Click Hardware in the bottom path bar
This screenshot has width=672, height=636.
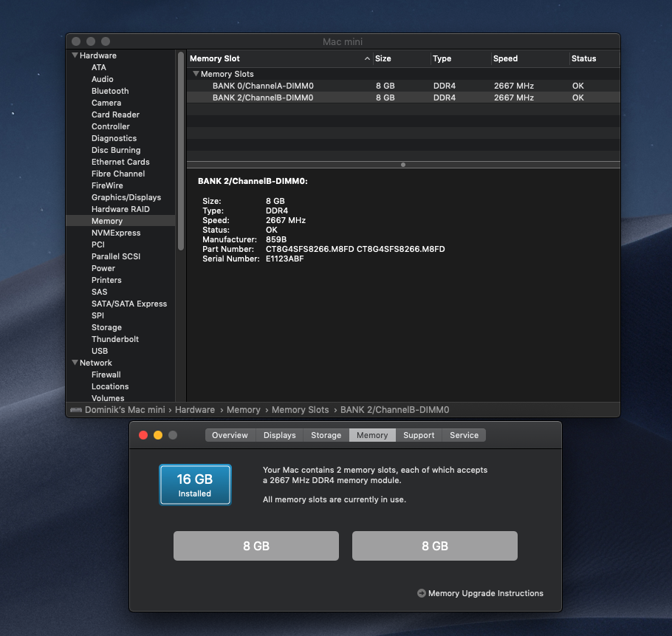point(195,410)
